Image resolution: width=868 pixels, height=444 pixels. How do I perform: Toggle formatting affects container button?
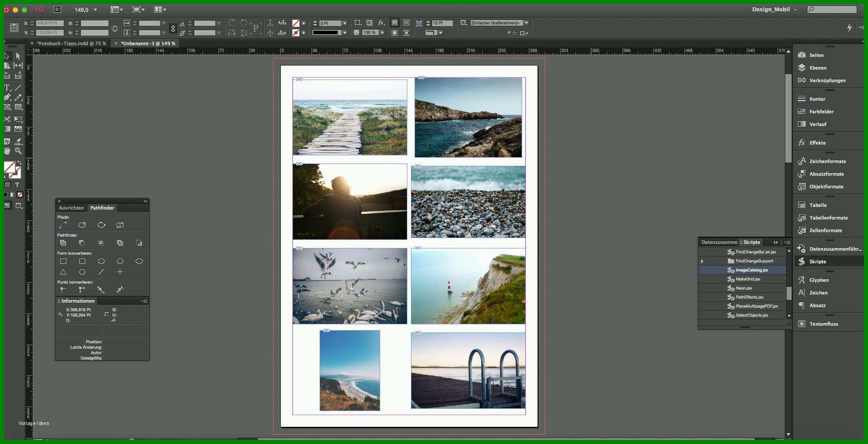(x=7, y=185)
